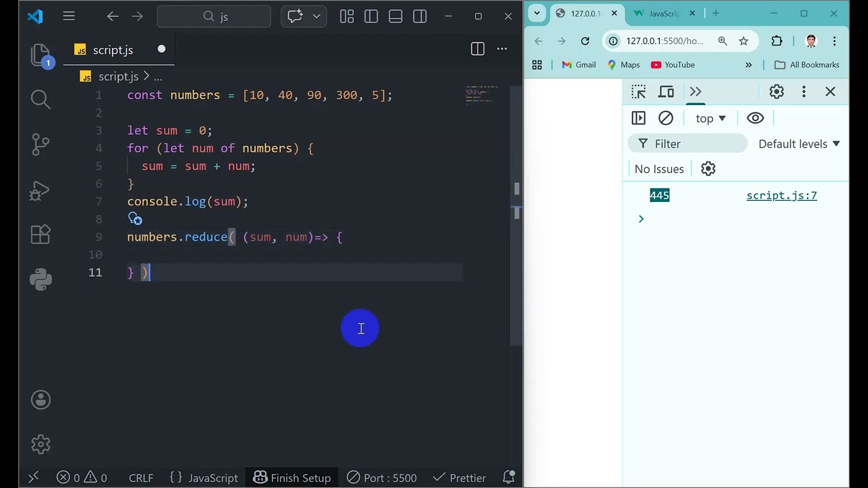The width and height of the screenshot is (868, 488).
Task: Select the script.js editor tab
Action: pos(119,49)
